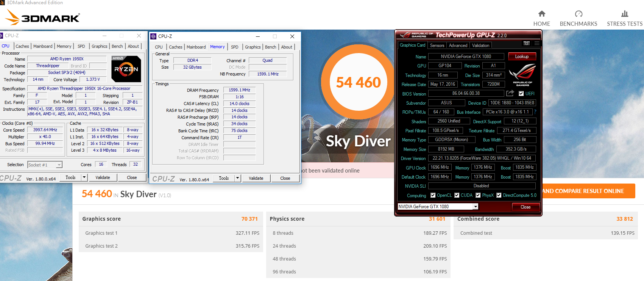Click the ROG logo in GPU-Z
The width and height of the screenshot is (644, 281).
point(522,74)
